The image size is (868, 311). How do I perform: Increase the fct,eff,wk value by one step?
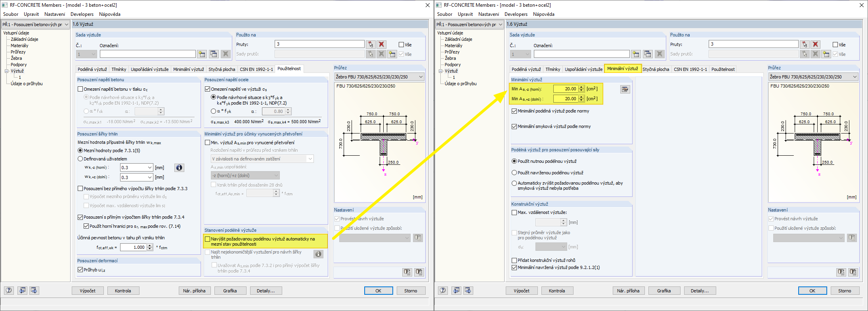150,246
